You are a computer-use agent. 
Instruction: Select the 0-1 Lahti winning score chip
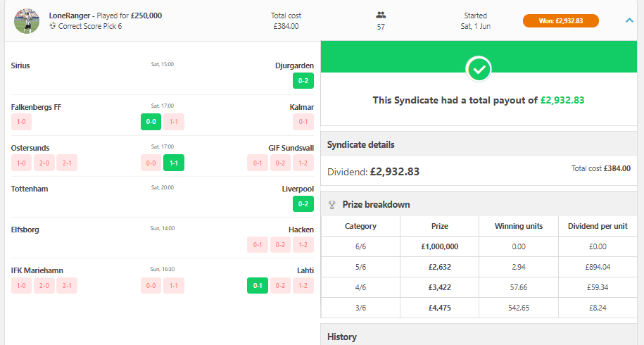[258, 286]
